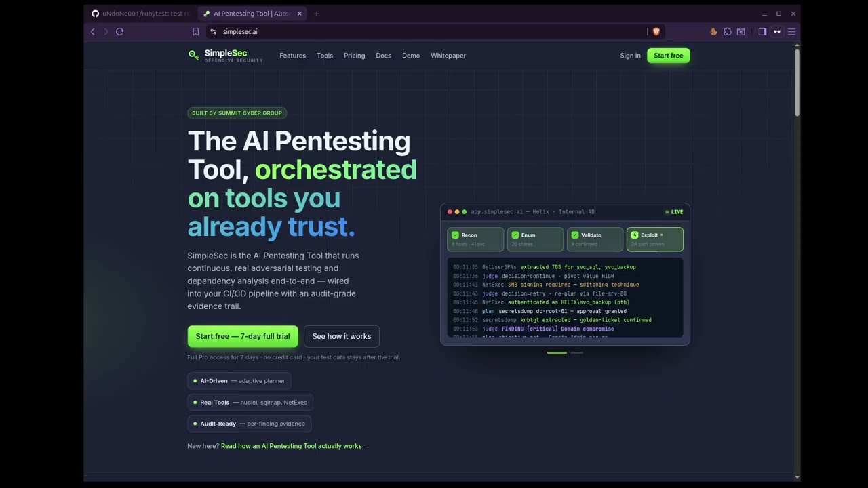
Task: Click the Real Tools feature pill
Action: (250, 403)
